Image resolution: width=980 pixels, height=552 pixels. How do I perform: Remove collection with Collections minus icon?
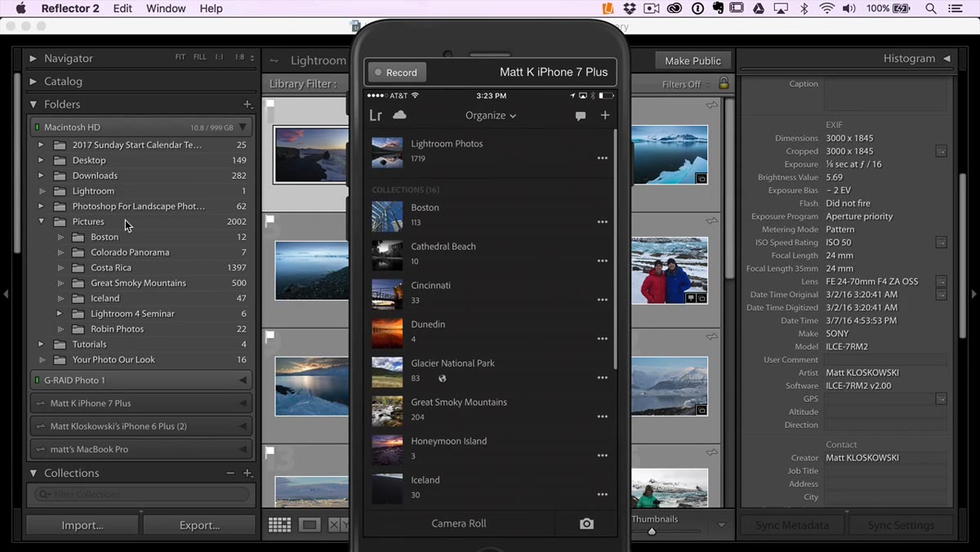tap(230, 474)
